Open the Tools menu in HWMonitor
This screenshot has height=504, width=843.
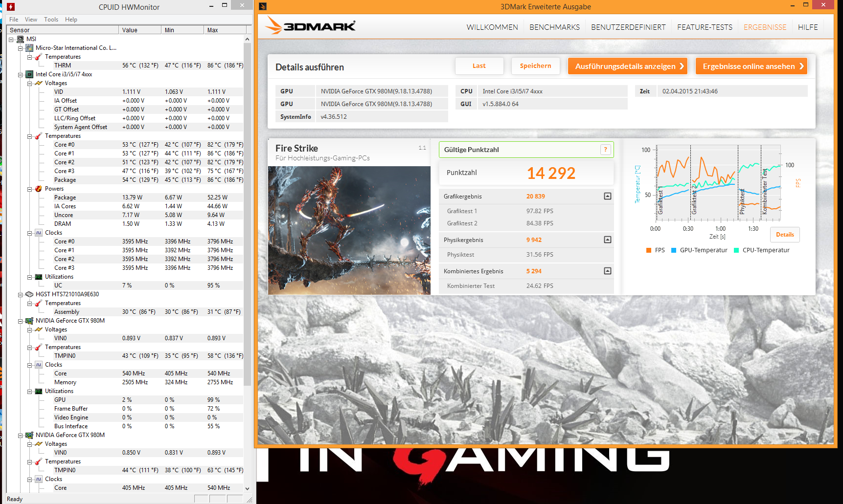[51, 20]
